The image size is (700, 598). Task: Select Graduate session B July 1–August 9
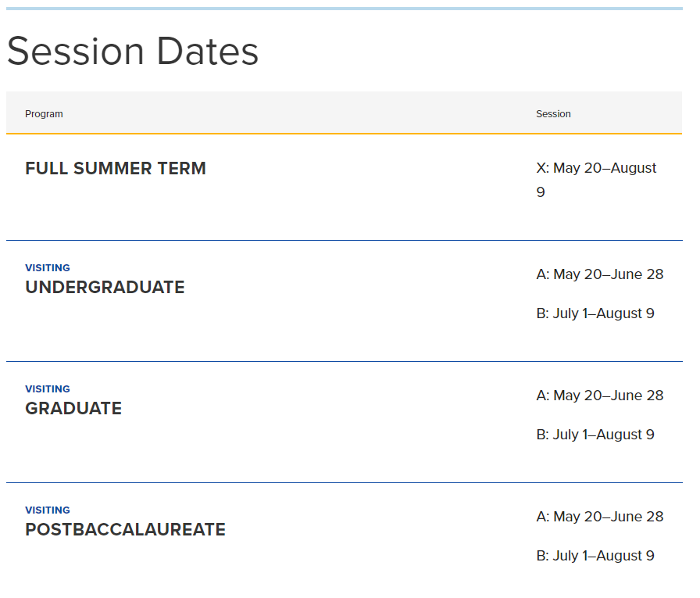(595, 434)
